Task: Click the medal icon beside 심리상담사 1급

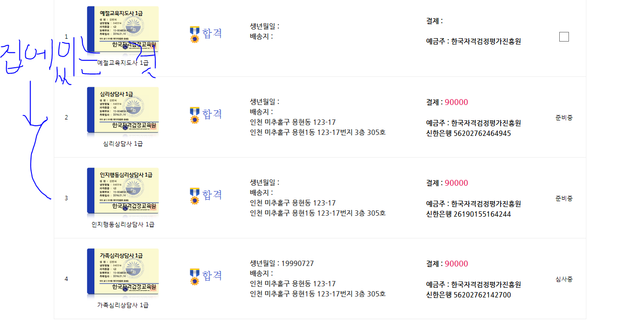Action: pos(195,115)
